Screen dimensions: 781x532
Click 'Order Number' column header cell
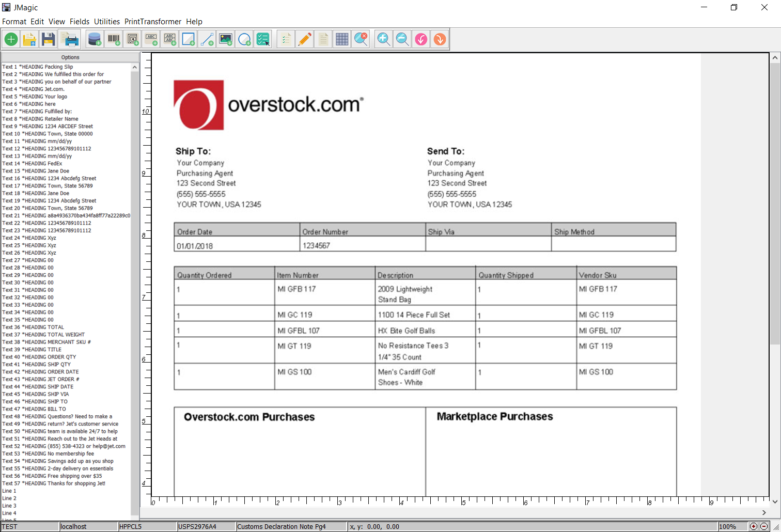click(x=363, y=230)
